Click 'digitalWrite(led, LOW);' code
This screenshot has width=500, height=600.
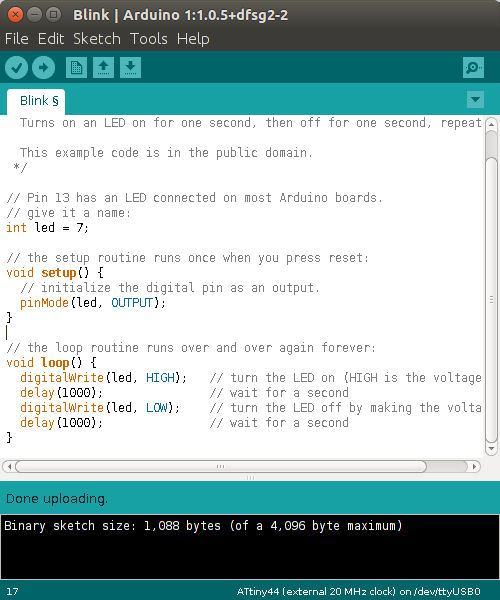[100, 408]
